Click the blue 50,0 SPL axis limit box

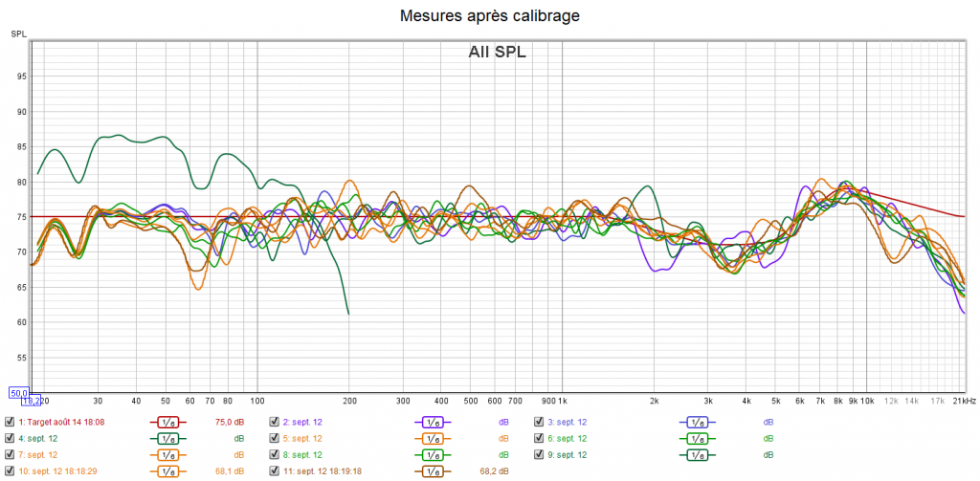(x=17, y=392)
